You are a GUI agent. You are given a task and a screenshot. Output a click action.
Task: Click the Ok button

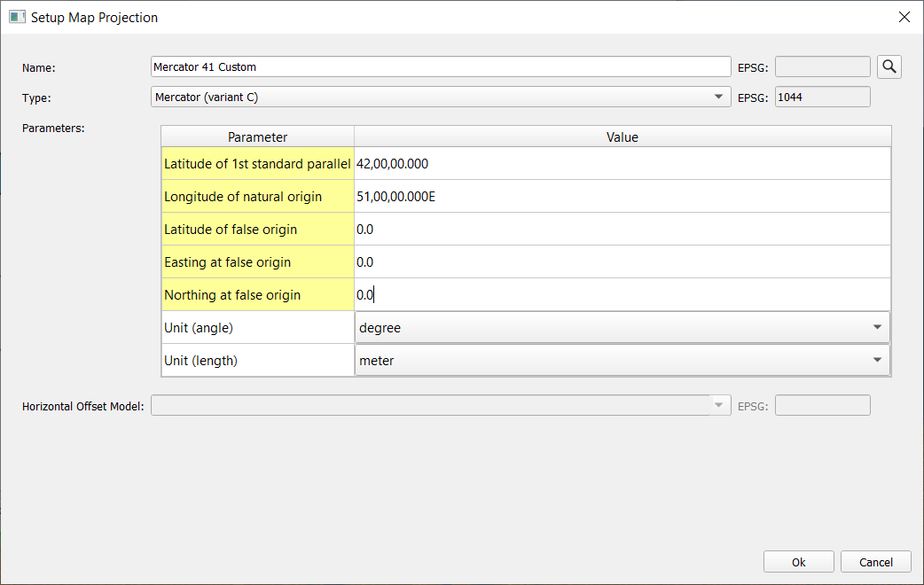[798, 562]
